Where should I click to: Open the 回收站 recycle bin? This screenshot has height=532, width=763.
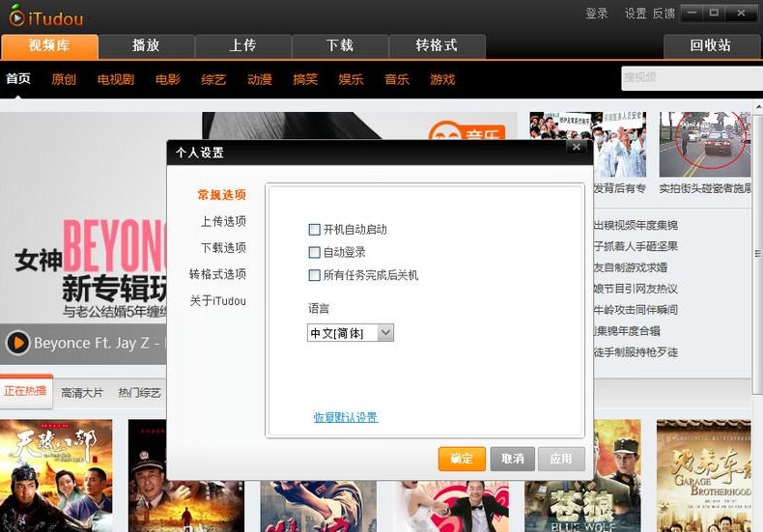tap(710, 45)
